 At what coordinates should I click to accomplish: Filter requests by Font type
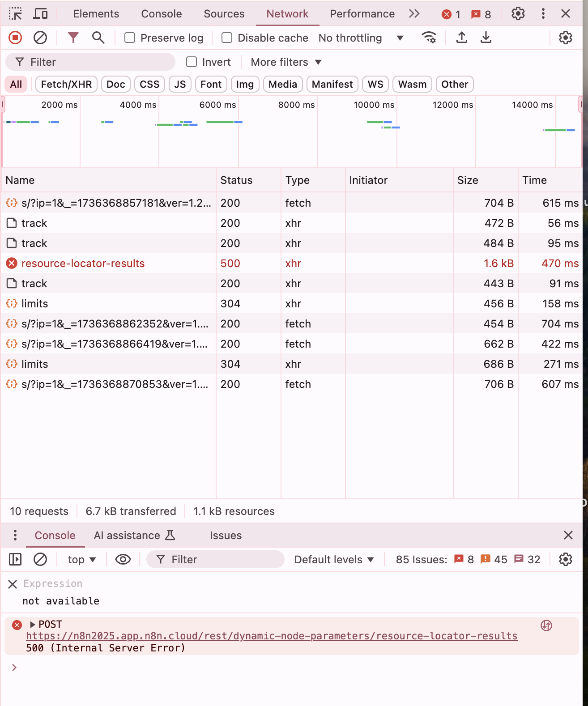(x=211, y=84)
